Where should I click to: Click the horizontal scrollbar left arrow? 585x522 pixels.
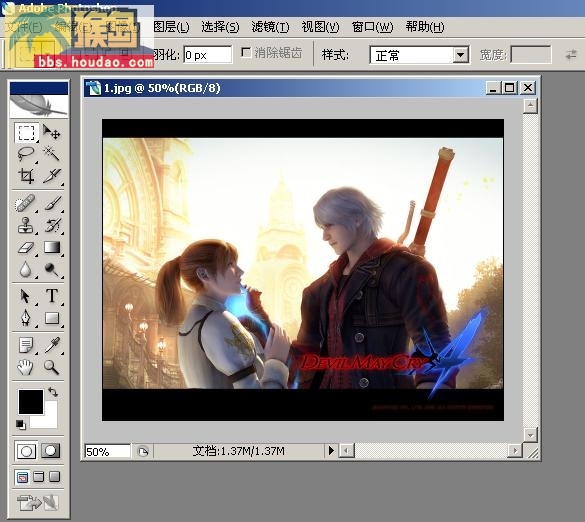(x=347, y=451)
